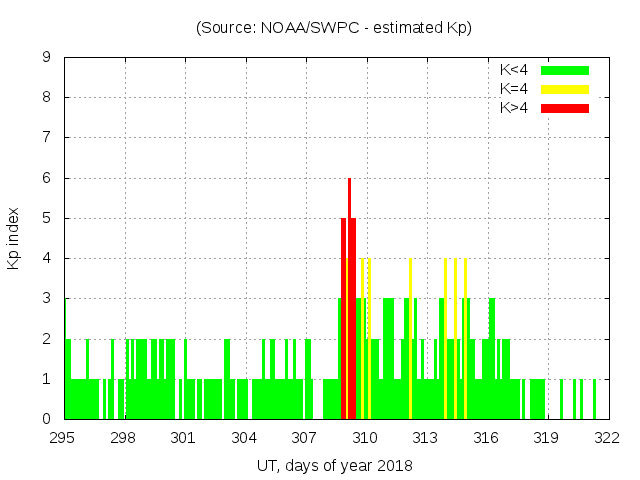640x480 pixels.
Task: Click the "UT, days of year 2018" label
Action: (334, 465)
